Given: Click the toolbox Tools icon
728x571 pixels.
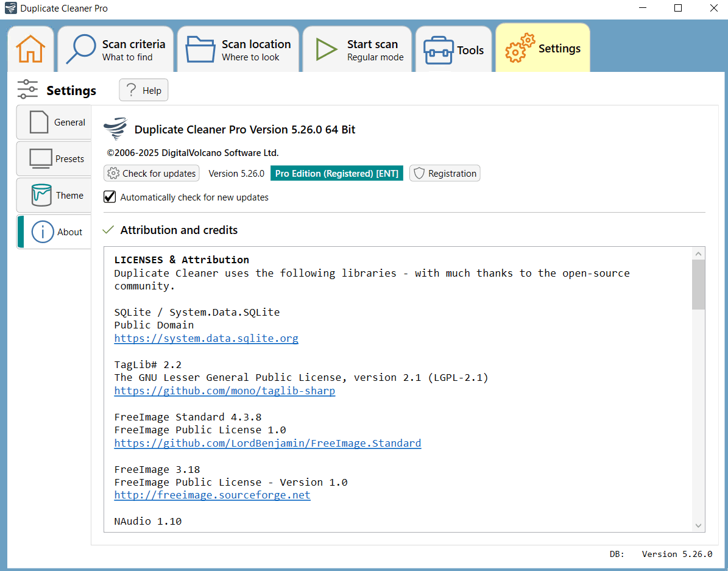Looking at the screenshot, I should click(x=438, y=50).
